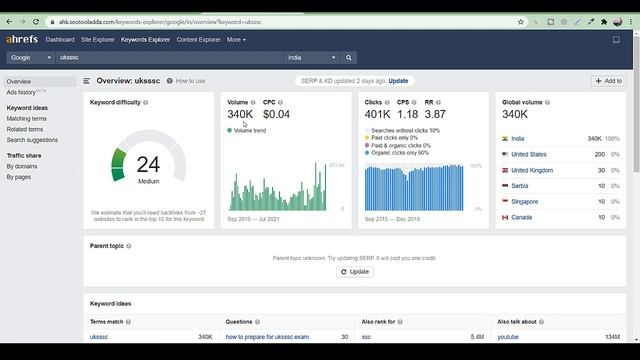Select Overview in sidebar
This screenshot has height=360, width=640.
pyautogui.click(x=40, y=82)
